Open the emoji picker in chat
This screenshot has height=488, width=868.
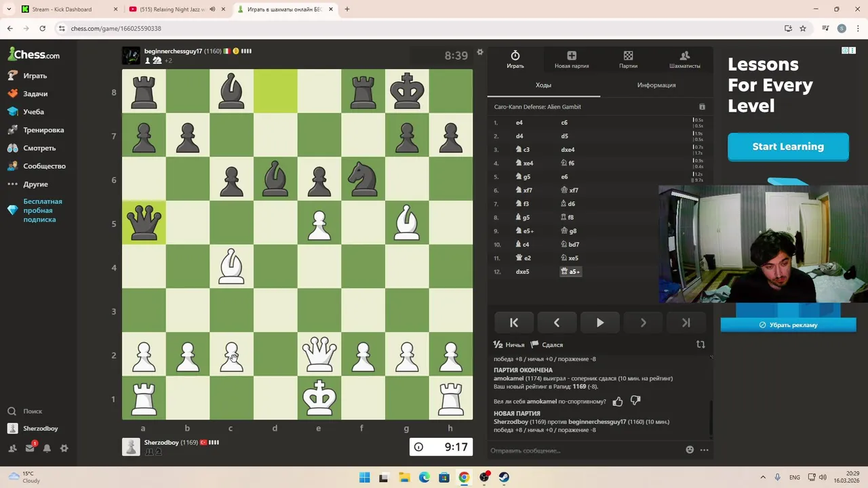[x=690, y=450]
